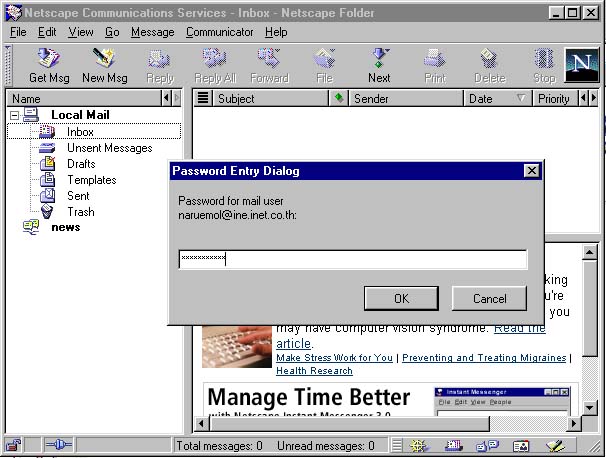Click the Instant Messenger preview image

tap(502, 402)
